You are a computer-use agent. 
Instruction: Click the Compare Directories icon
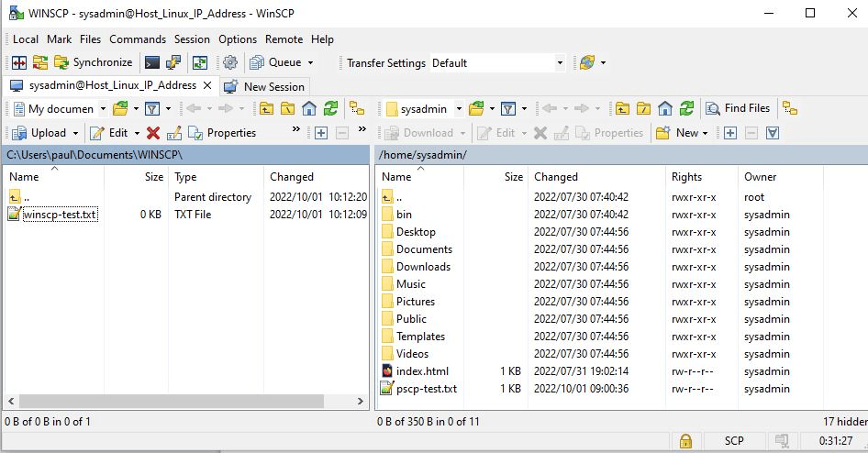[19, 63]
